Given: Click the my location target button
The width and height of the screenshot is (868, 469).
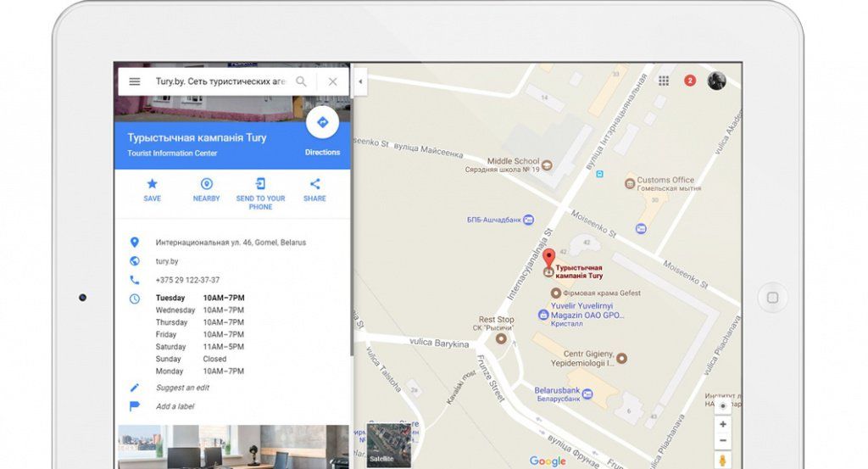Looking at the screenshot, I should pyautogui.click(x=722, y=405).
